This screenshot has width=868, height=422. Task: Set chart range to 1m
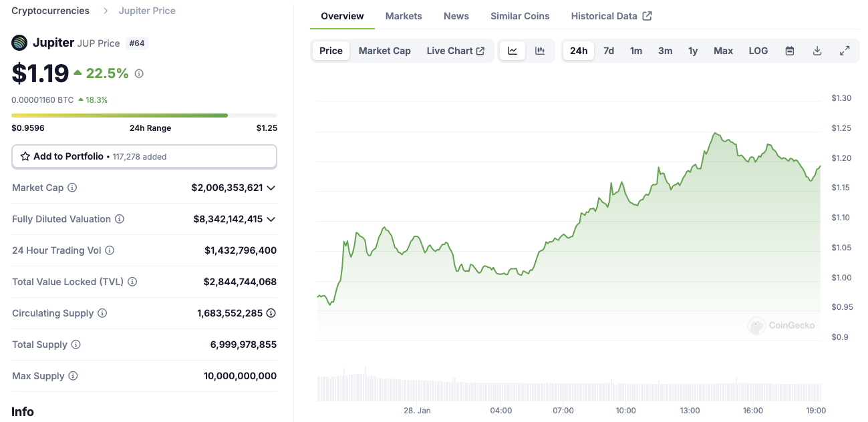[636, 51]
